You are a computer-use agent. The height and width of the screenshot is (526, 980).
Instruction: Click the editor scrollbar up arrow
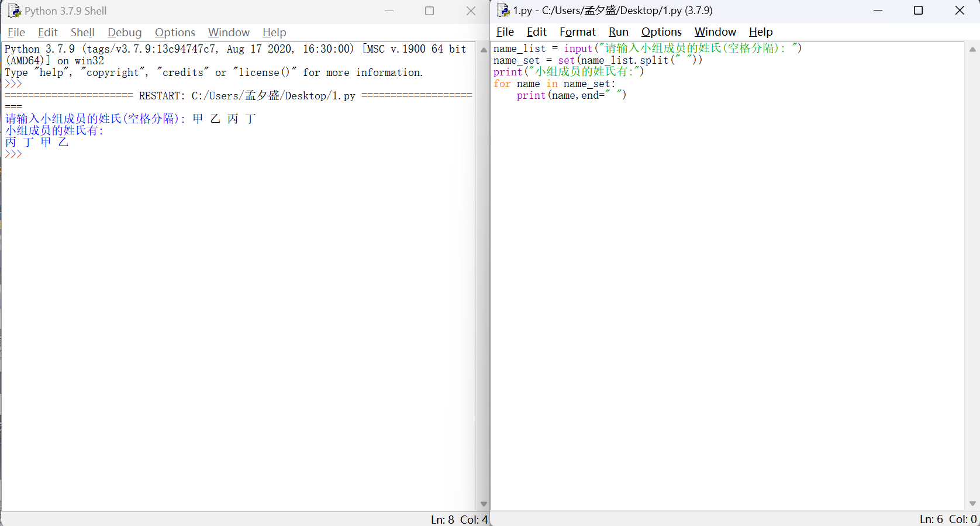(972, 50)
